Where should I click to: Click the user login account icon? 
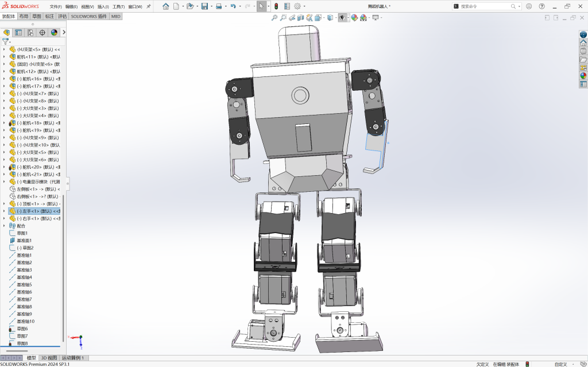[529, 6]
